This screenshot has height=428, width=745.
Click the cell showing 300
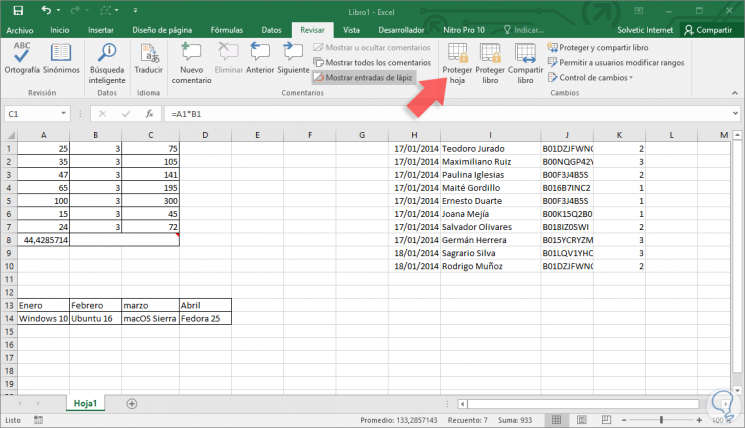(150, 201)
